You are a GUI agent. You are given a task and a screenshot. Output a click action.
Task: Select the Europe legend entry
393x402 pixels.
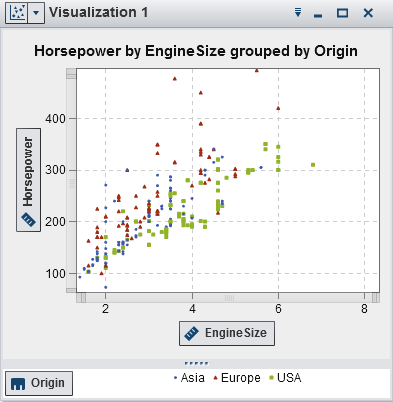237,378
